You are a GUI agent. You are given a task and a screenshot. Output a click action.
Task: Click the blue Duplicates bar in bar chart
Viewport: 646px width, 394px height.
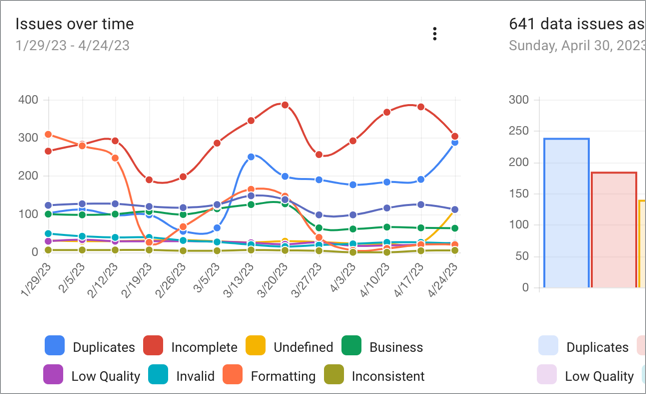(566, 213)
